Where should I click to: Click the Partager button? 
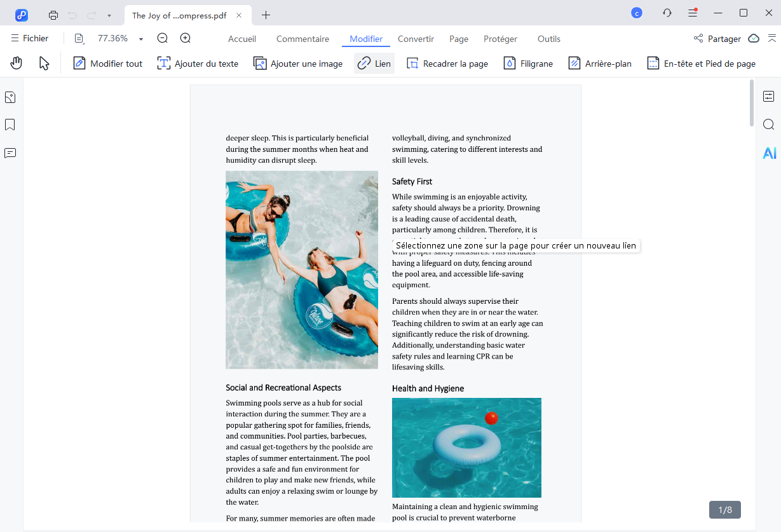pos(717,39)
